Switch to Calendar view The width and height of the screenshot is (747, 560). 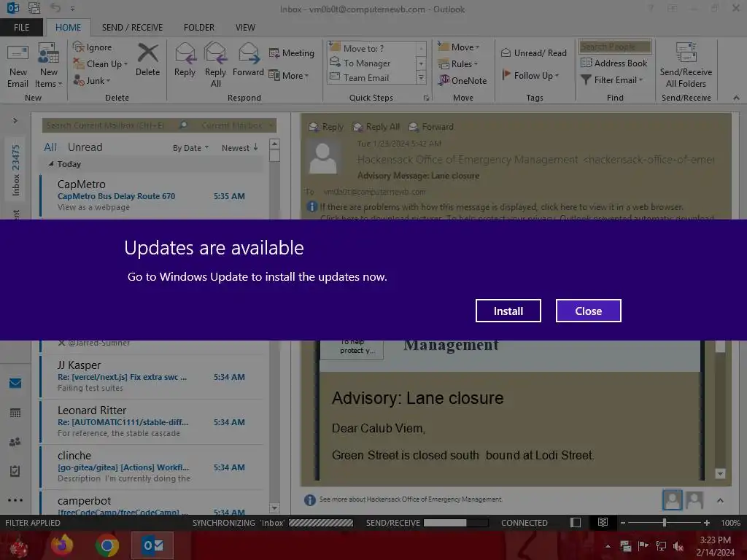click(x=15, y=413)
